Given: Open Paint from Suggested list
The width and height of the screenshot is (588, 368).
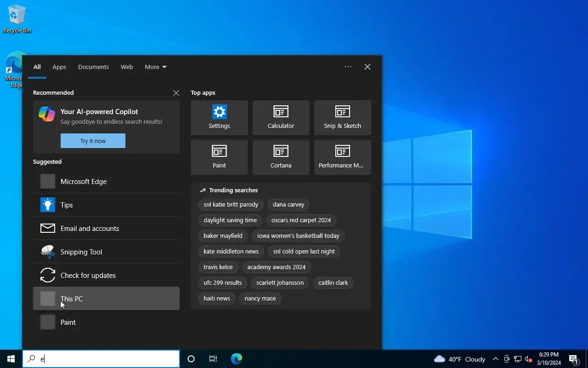Looking at the screenshot, I should pos(106,322).
